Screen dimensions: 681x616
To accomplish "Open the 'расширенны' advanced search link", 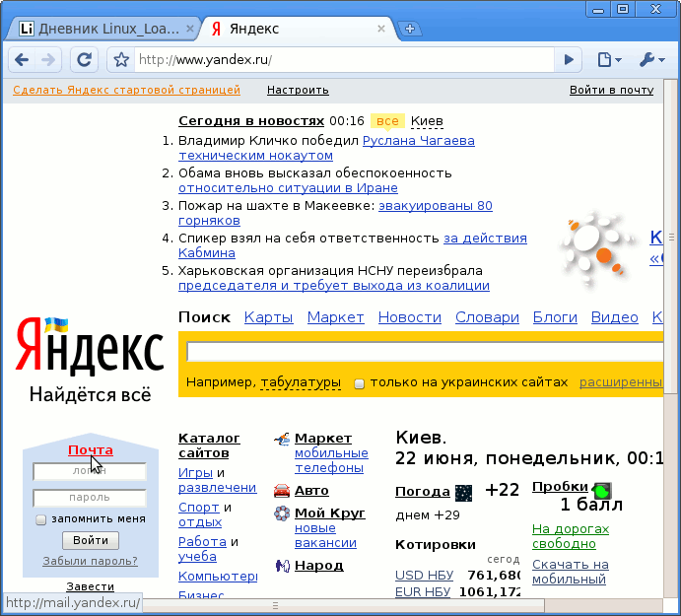I will pos(621,382).
